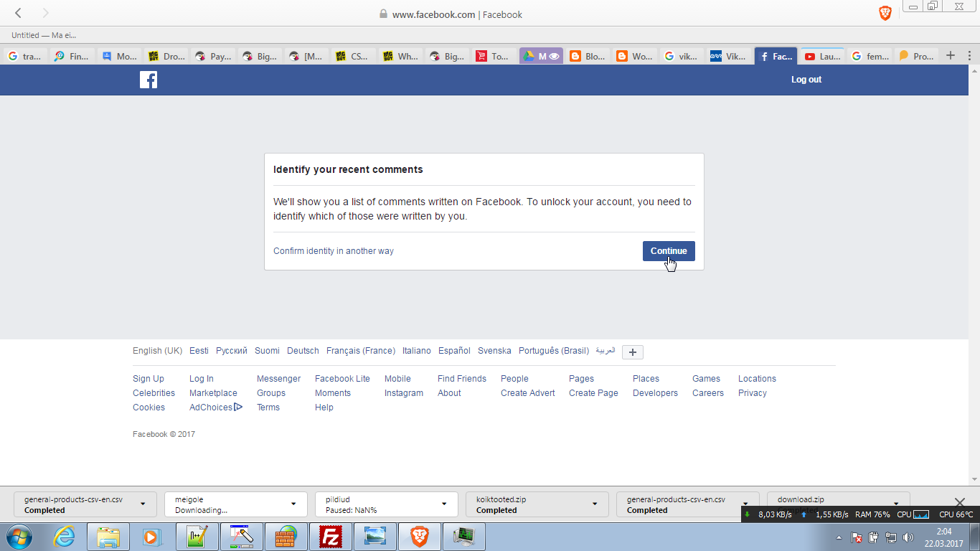This screenshot has height=551, width=980.
Task: Switch language to Deutsch
Action: point(303,351)
